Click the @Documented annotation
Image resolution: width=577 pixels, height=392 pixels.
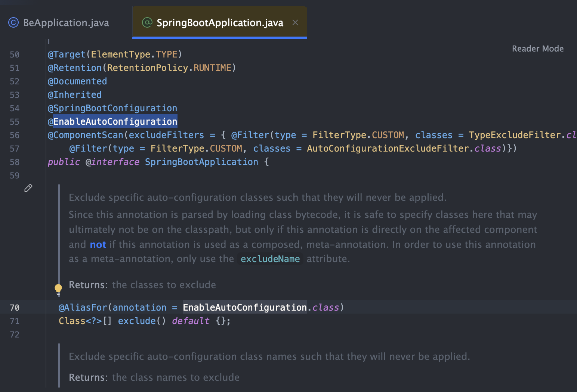pos(77,81)
